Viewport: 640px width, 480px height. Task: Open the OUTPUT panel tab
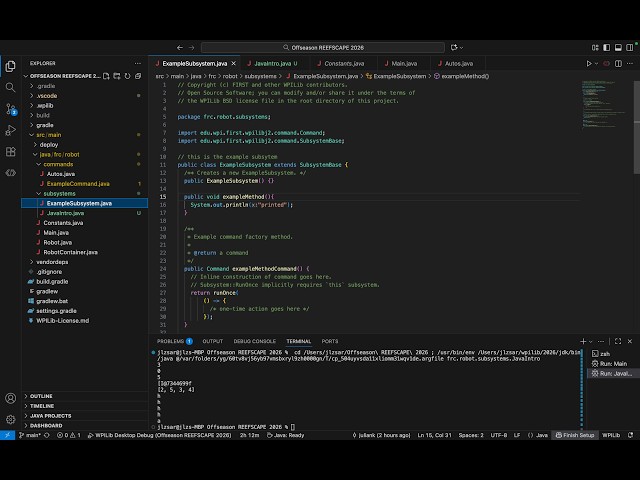(x=213, y=341)
